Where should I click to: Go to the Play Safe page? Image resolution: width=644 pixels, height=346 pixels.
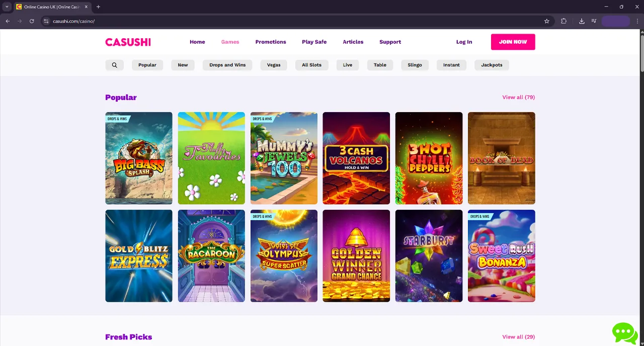314,42
